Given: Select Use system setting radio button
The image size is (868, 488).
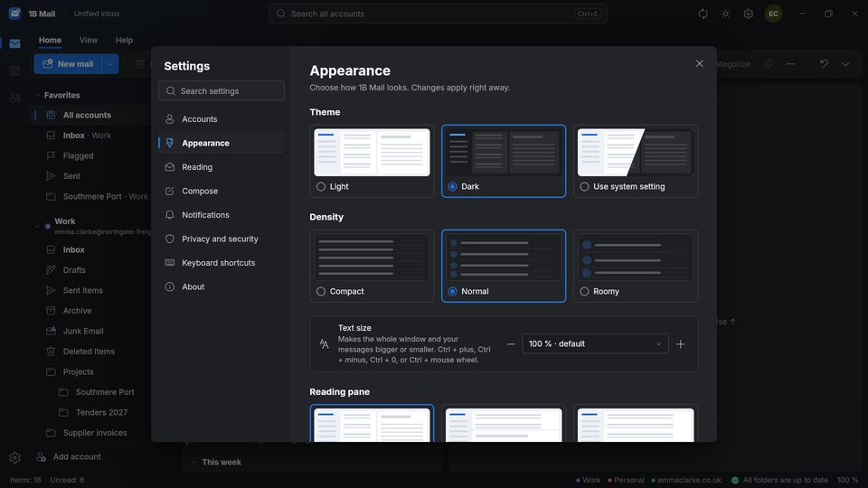Looking at the screenshot, I should [584, 187].
